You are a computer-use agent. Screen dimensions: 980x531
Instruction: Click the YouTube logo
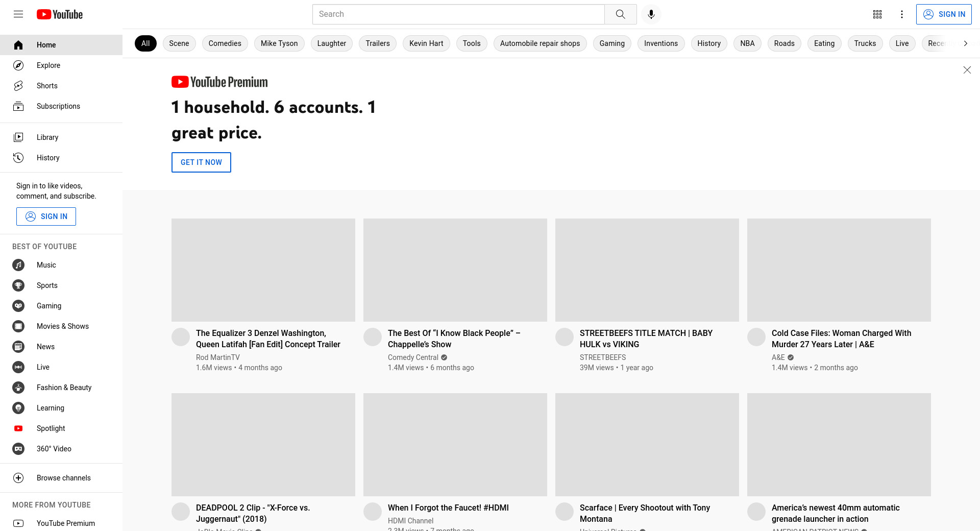[60, 14]
